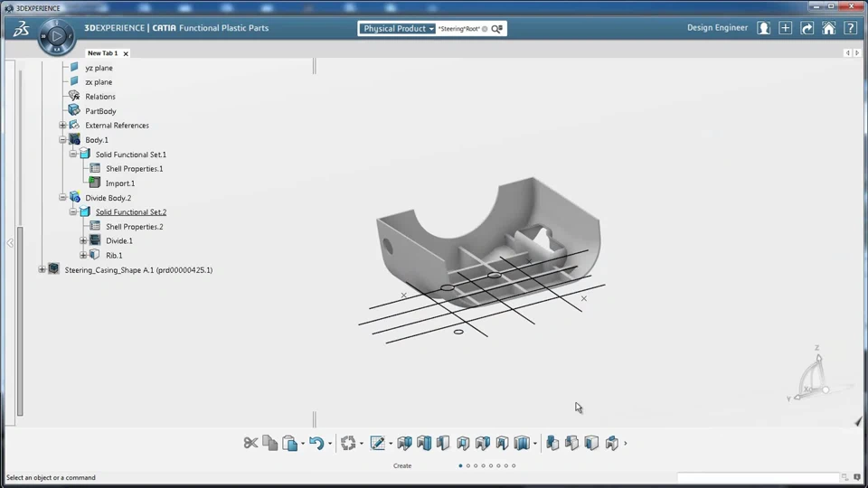Expand the External References node
Image resolution: width=868 pixels, height=488 pixels.
coord(62,125)
